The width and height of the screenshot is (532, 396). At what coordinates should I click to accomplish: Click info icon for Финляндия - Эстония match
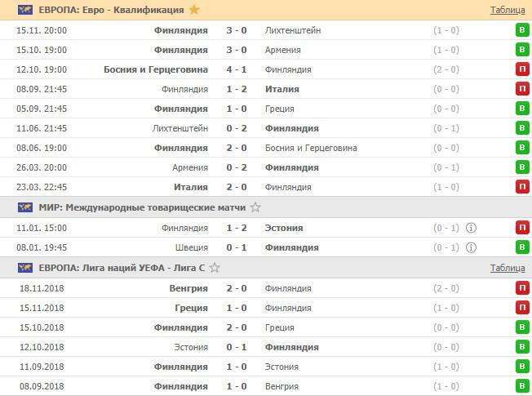[x=471, y=228]
